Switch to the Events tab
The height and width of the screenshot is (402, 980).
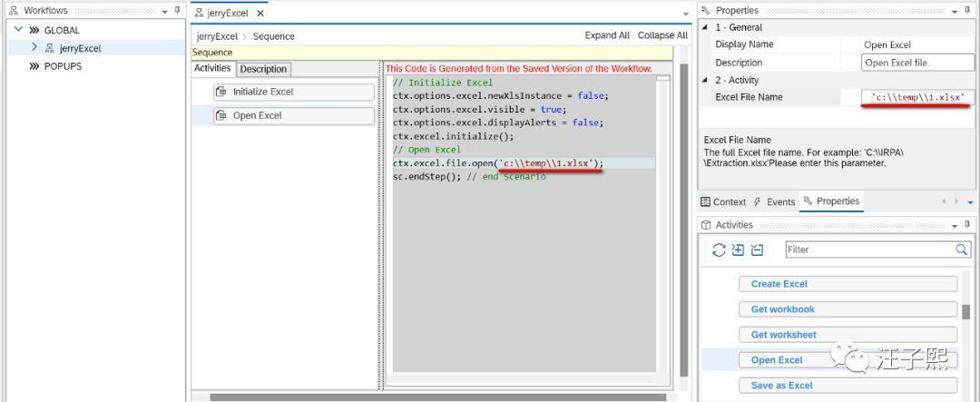(x=774, y=202)
